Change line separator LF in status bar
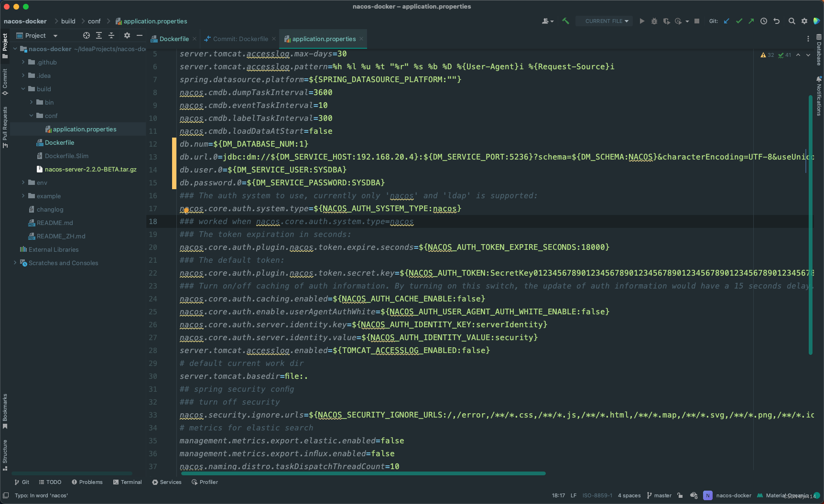This screenshot has width=824, height=504. [x=574, y=495]
